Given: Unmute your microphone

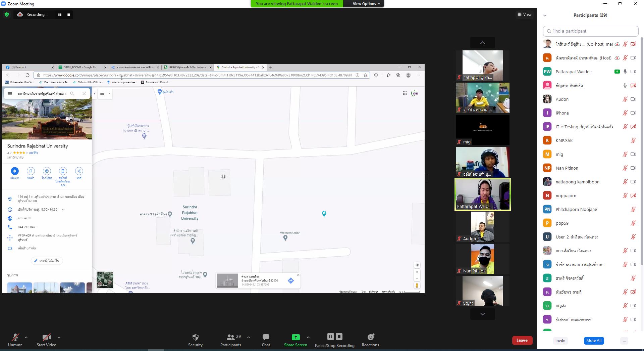Looking at the screenshot, I should (15, 337).
